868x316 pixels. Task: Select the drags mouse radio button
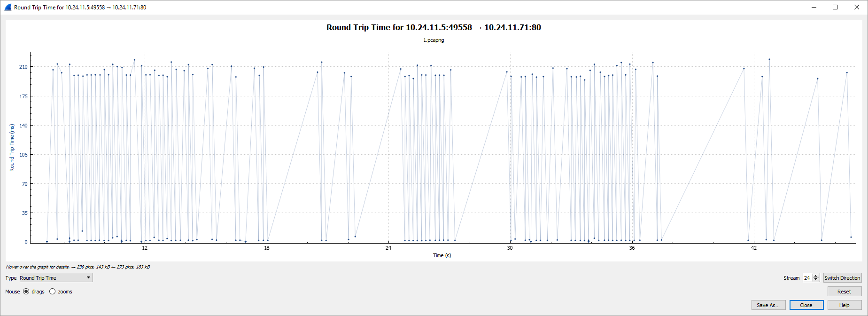(26, 292)
